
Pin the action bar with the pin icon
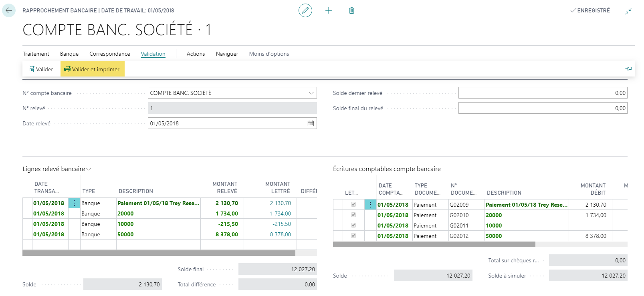pos(628,69)
